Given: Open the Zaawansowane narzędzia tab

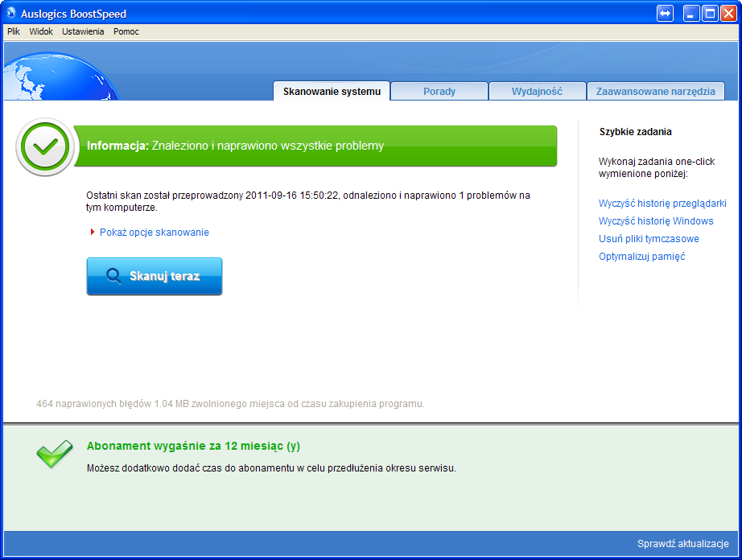Looking at the screenshot, I should (x=655, y=91).
